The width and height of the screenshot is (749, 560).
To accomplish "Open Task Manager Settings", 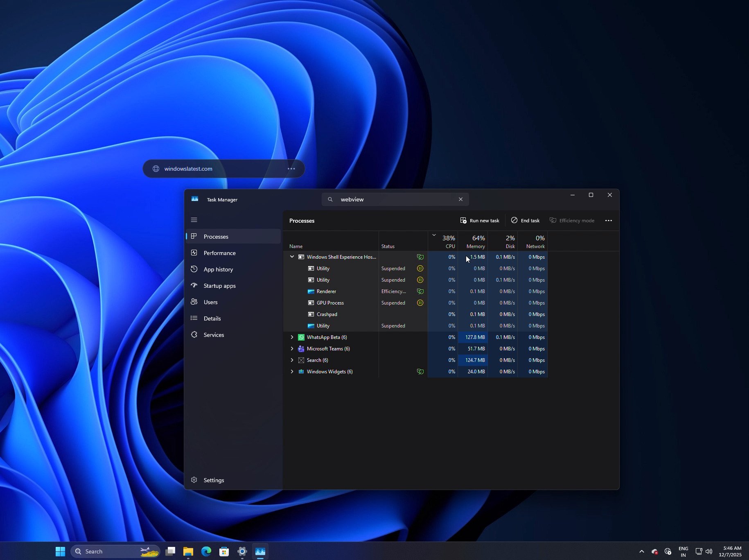I will click(x=214, y=480).
